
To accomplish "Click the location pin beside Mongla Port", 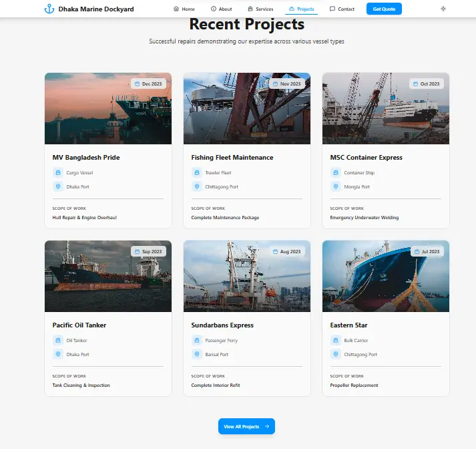I will tap(336, 186).
